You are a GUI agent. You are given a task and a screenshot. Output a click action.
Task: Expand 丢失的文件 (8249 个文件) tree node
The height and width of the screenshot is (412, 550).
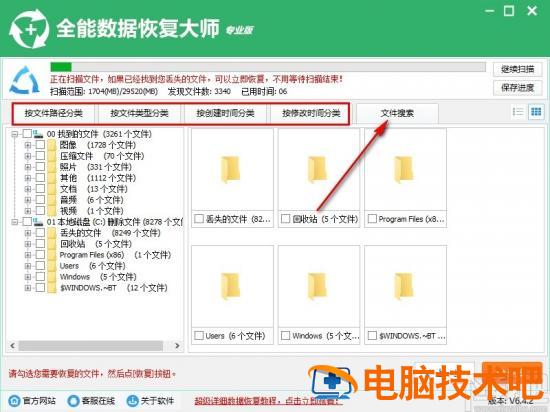tap(28, 233)
